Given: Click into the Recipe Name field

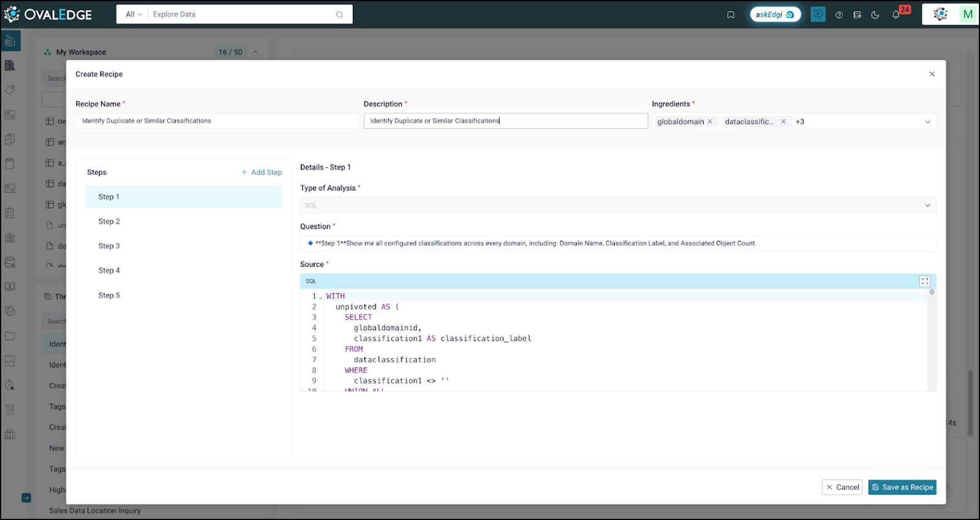Looking at the screenshot, I should pyautogui.click(x=217, y=121).
